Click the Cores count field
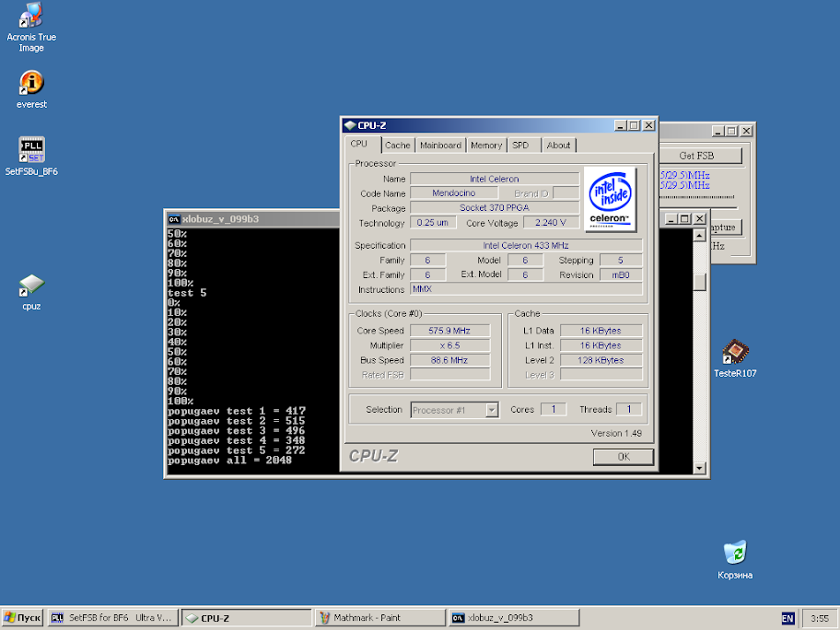This screenshot has height=630, width=840. coord(554,409)
